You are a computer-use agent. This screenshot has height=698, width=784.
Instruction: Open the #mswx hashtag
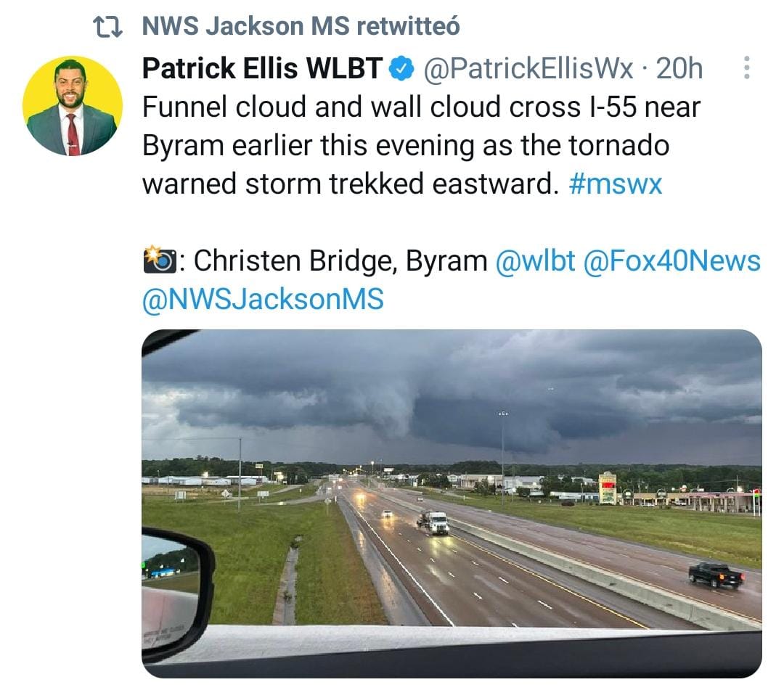[616, 184]
